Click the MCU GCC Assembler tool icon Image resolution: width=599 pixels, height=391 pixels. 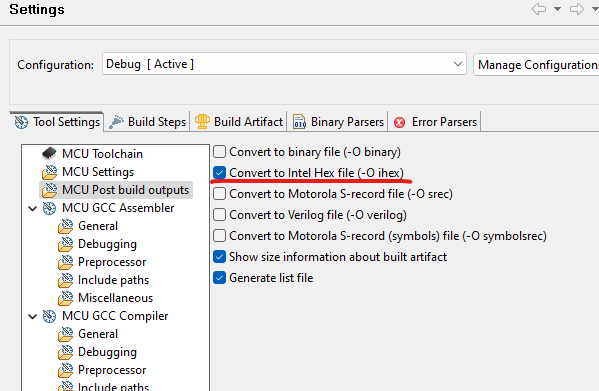[49, 208]
